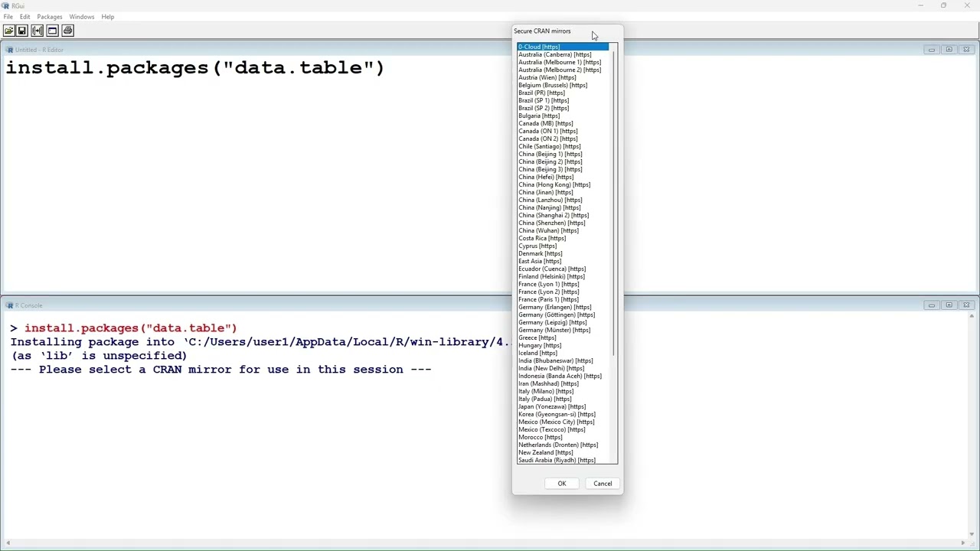Click the Return focus to Console icon
980x551 pixels.
tap(53, 31)
